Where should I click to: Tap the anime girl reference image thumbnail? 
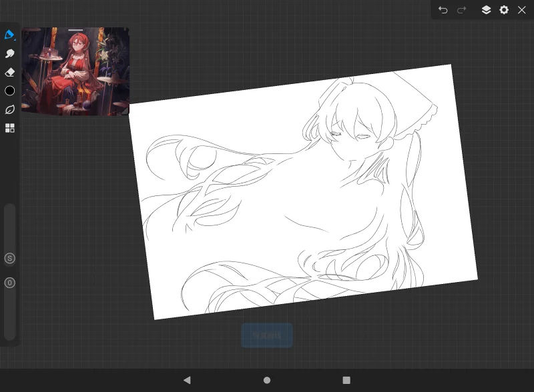point(75,71)
